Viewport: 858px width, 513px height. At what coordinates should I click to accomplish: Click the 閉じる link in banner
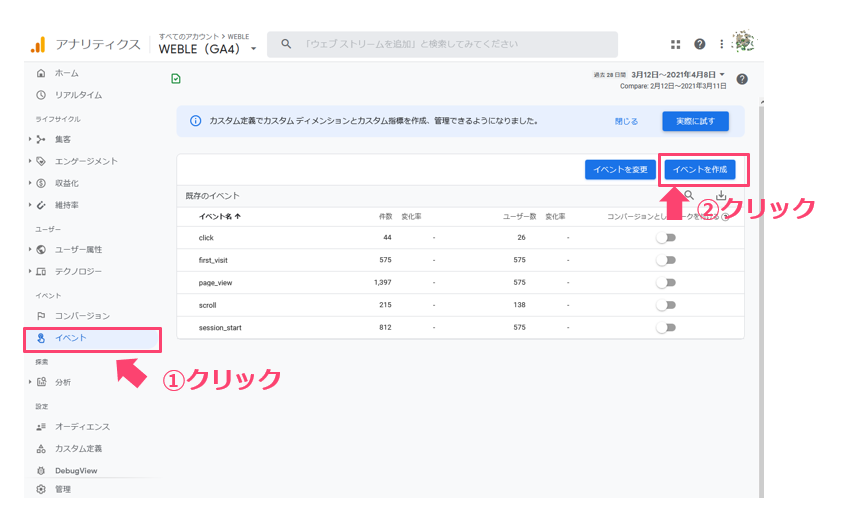pyautogui.click(x=626, y=121)
